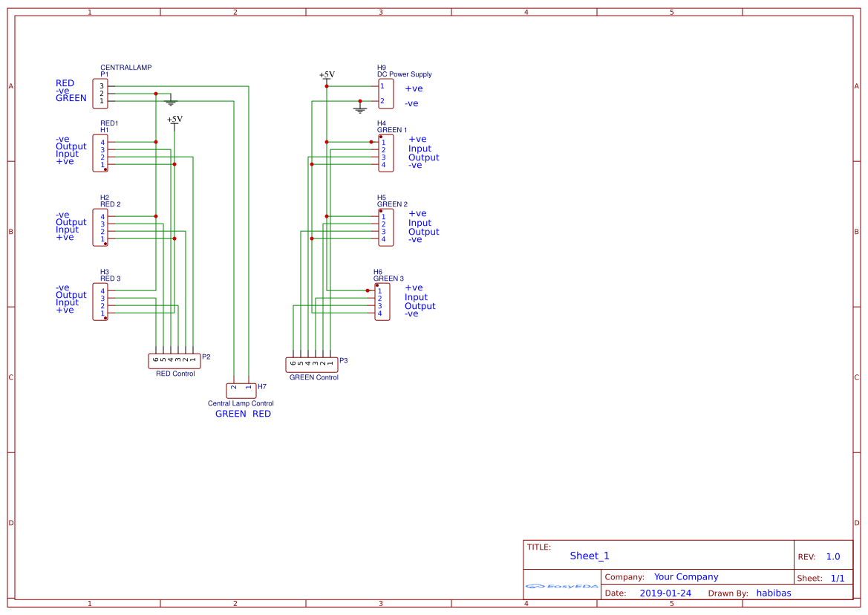Select the Sheet_1 title text
Viewport: 868px width, 615px height.
point(588,556)
